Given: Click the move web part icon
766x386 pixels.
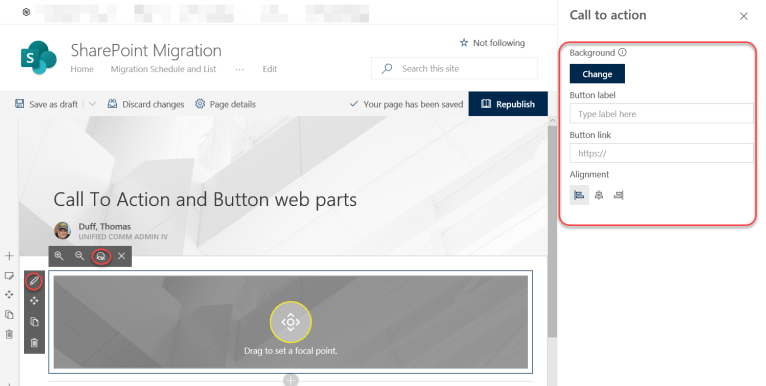Looking at the screenshot, I should pos(34,301).
